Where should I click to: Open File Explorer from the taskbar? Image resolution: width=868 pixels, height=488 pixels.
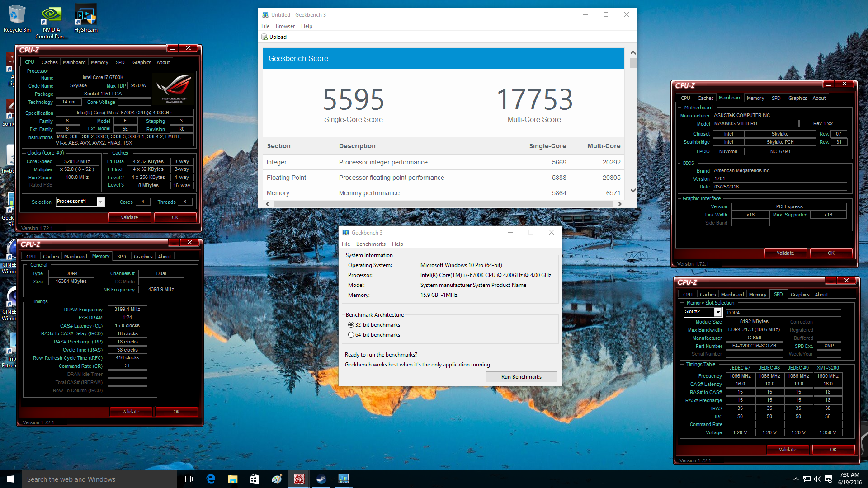pos(232,479)
